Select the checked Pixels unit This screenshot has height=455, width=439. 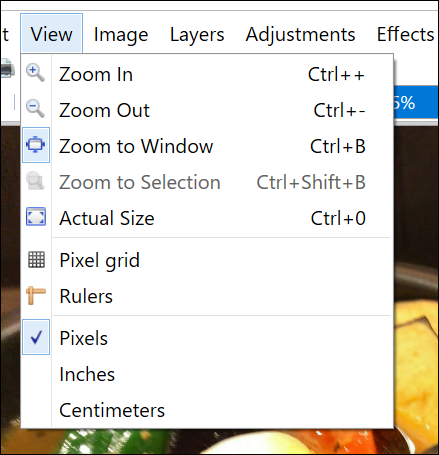tap(207, 338)
